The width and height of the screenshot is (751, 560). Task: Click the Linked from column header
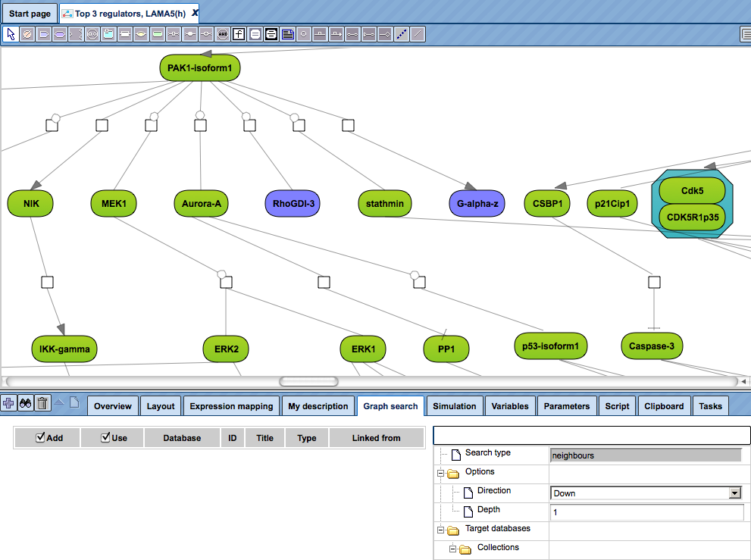(x=377, y=438)
